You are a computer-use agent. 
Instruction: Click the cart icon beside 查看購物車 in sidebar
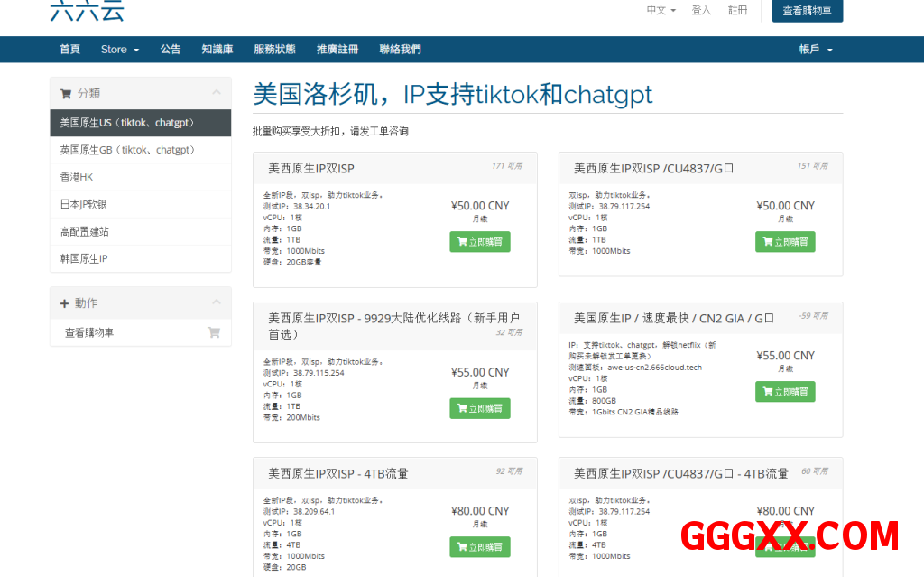[214, 332]
